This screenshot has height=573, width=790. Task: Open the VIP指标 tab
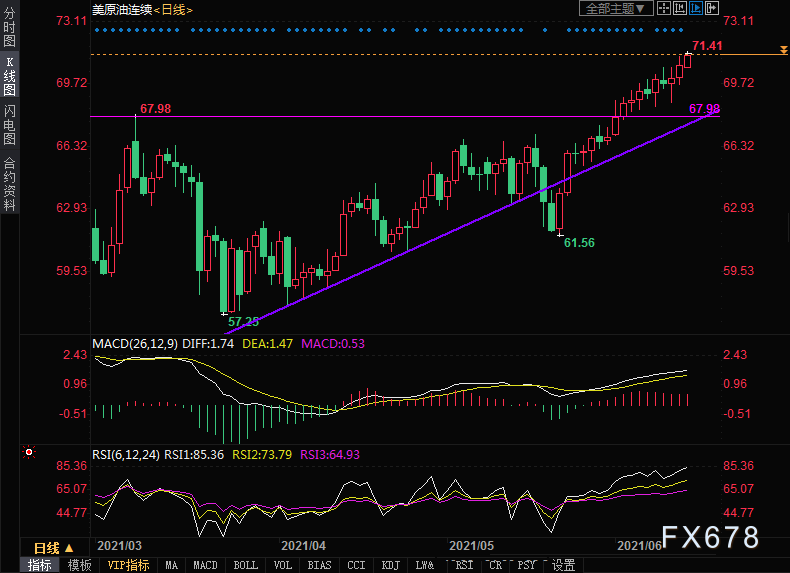(x=128, y=565)
